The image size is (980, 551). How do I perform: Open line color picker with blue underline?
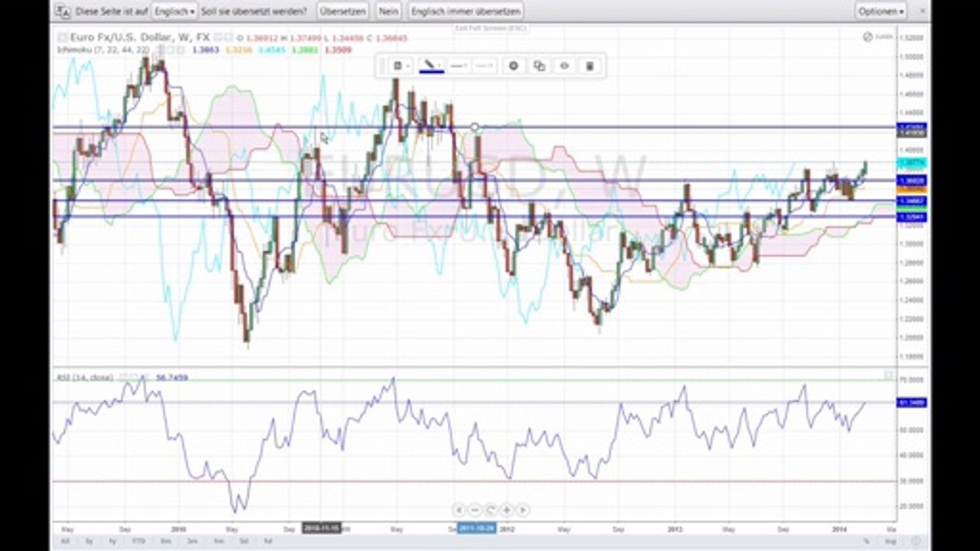tap(432, 66)
